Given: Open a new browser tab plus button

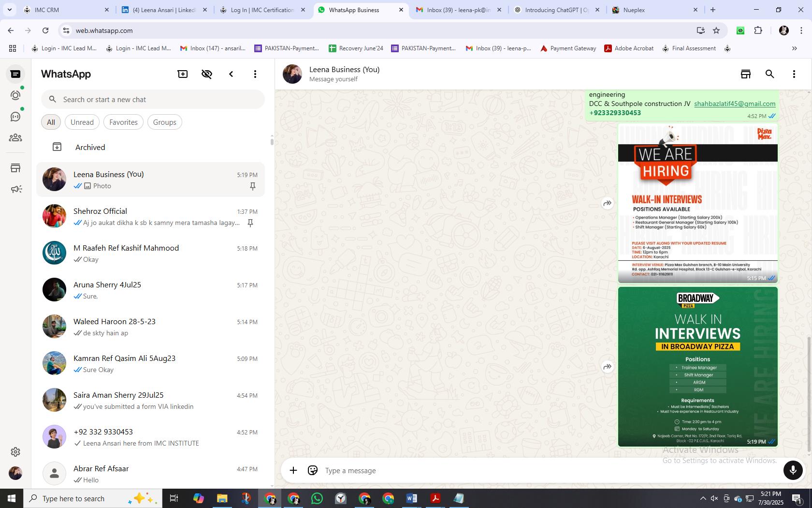Looking at the screenshot, I should (x=713, y=10).
